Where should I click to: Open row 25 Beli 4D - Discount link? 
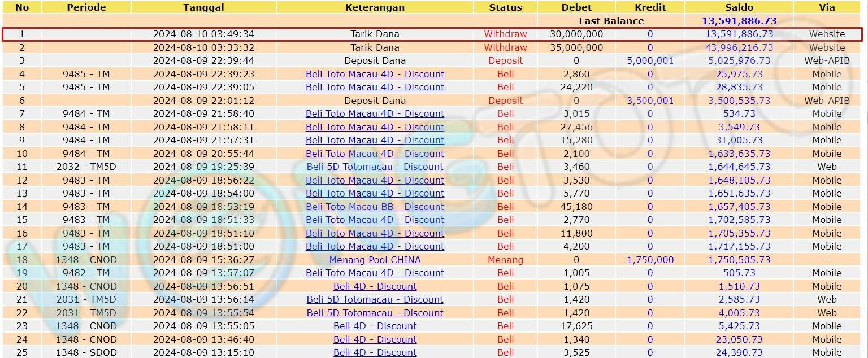pyautogui.click(x=375, y=352)
